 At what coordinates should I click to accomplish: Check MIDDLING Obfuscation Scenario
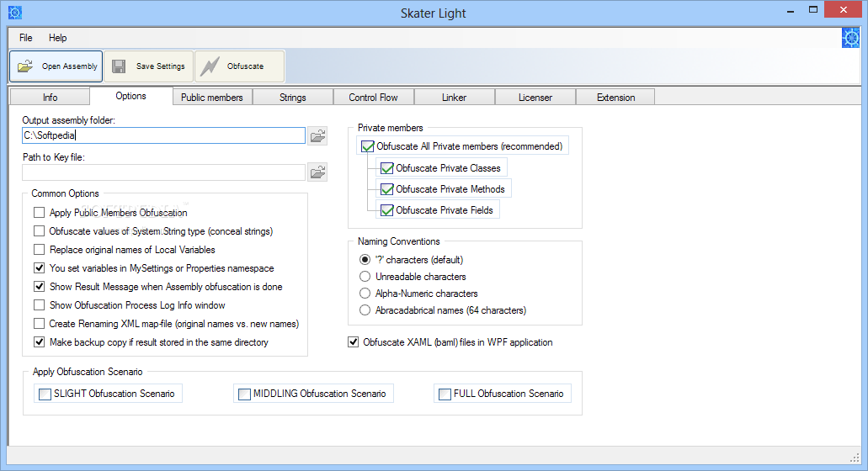tap(245, 394)
